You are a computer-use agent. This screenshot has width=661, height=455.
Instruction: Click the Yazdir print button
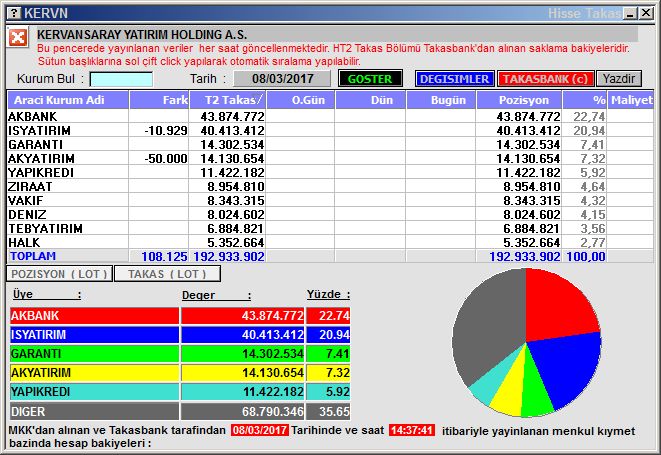click(x=619, y=79)
